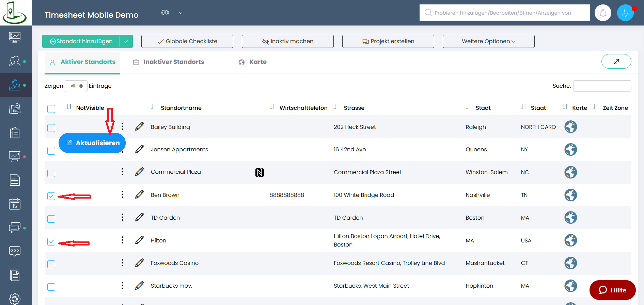
Task: Open the Zeigen entries count dropdown
Action: [x=76, y=86]
